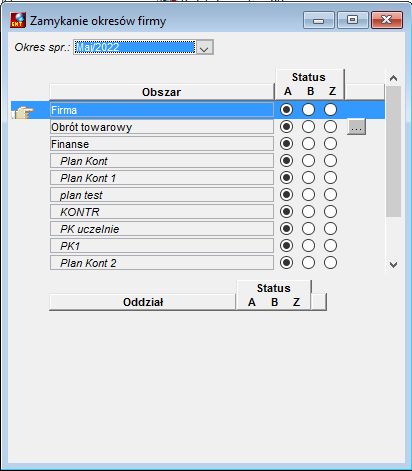The width and height of the screenshot is (412, 471).
Task: Select status Z for Firma
Action: pyautogui.click(x=330, y=110)
